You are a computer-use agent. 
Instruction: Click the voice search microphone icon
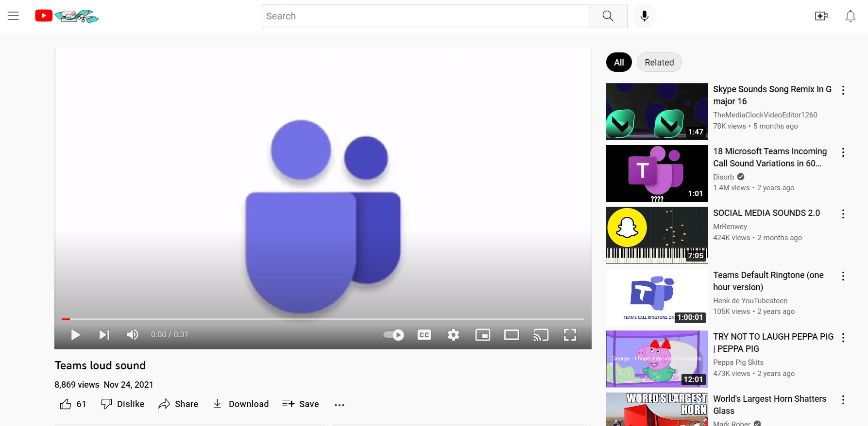tap(644, 16)
